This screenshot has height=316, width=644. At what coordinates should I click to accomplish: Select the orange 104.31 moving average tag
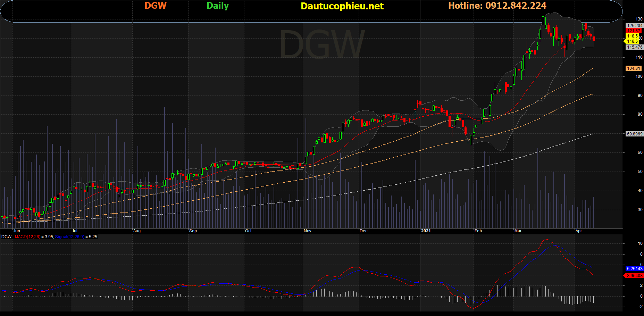click(634, 68)
